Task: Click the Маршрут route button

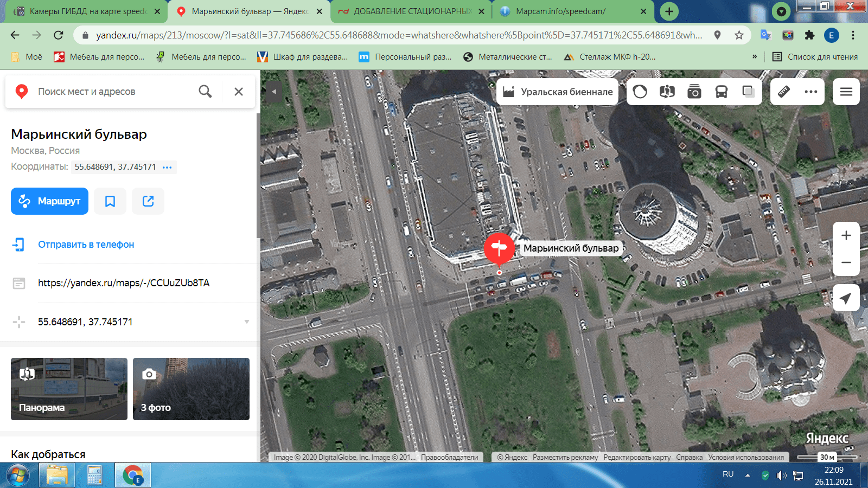Action: click(x=49, y=201)
